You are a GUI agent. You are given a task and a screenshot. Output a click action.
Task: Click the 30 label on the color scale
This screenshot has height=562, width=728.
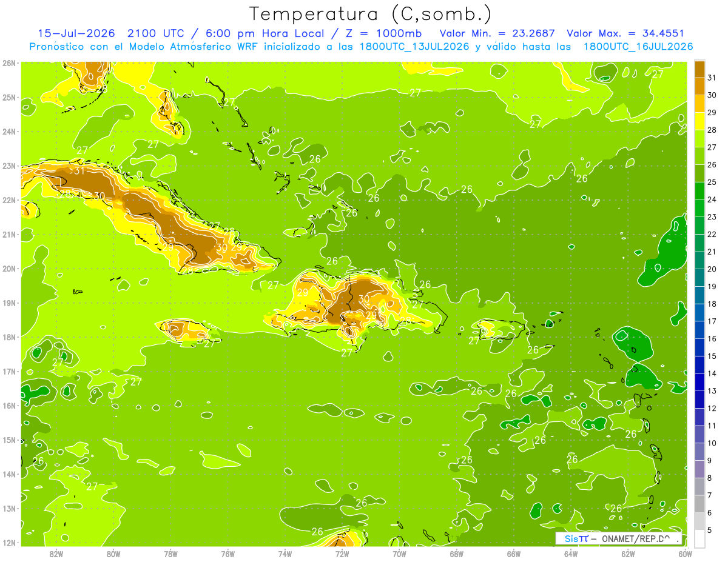click(x=713, y=95)
